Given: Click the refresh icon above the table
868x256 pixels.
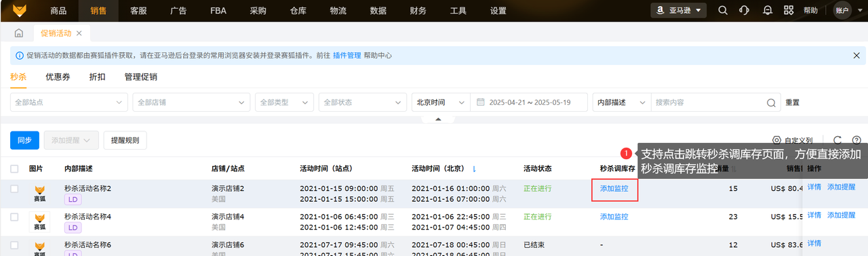Looking at the screenshot, I should [x=837, y=140].
